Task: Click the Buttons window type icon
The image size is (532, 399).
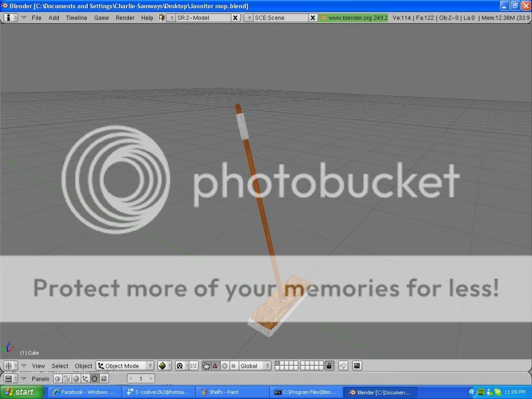Action: 10,379
